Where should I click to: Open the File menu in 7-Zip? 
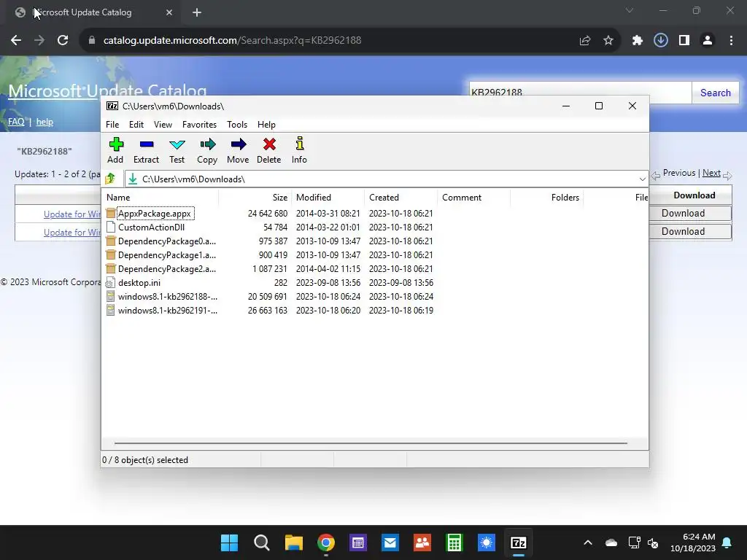112,124
